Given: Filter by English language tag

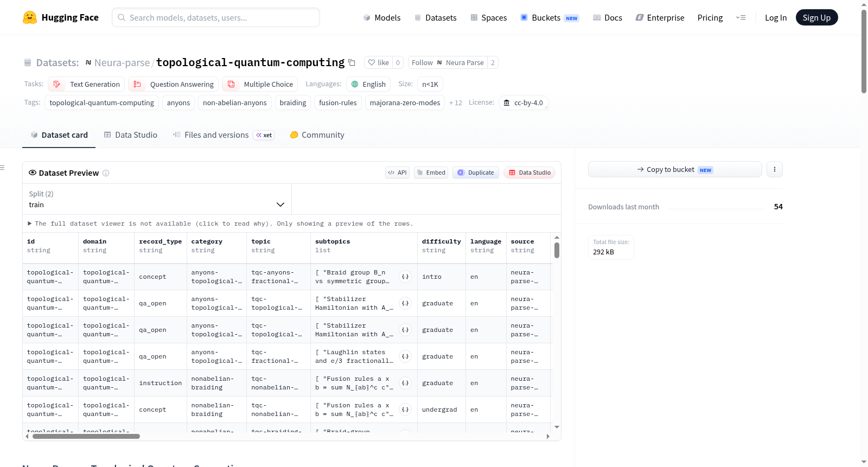Looking at the screenshot, I should click(x=368, y=84).
